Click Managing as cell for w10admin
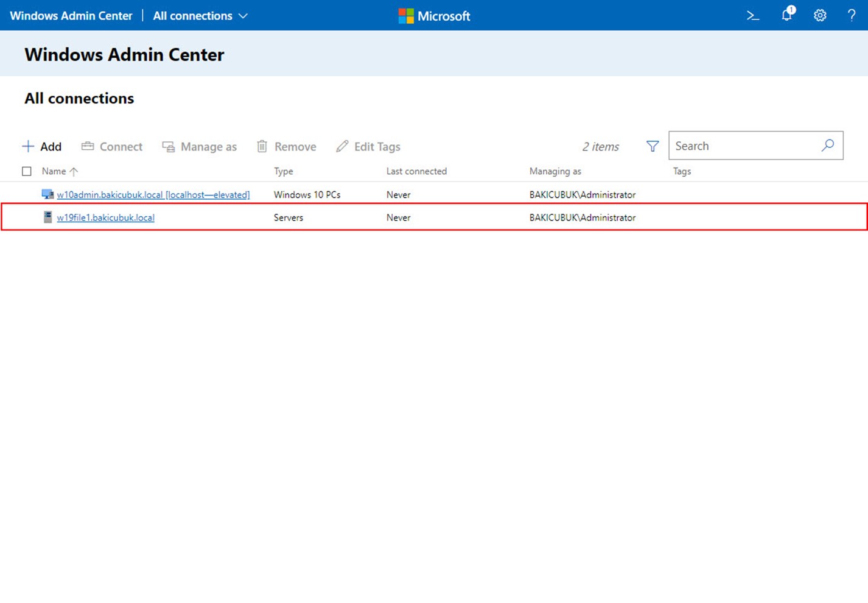 (x=583, y=195)
